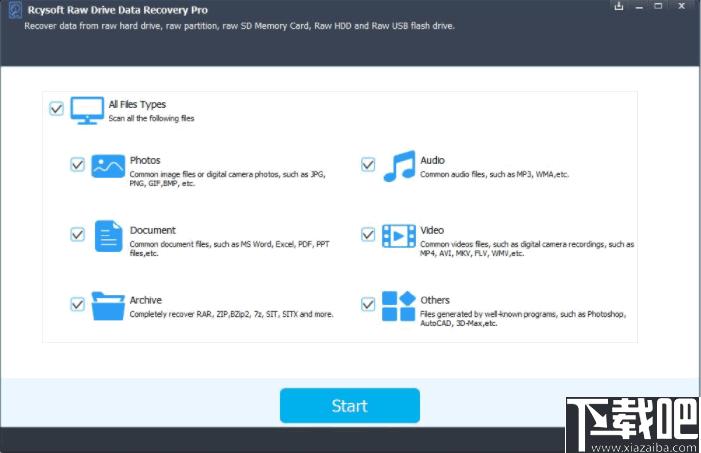Click the Photos 'Common image files' description

[228, 179]
